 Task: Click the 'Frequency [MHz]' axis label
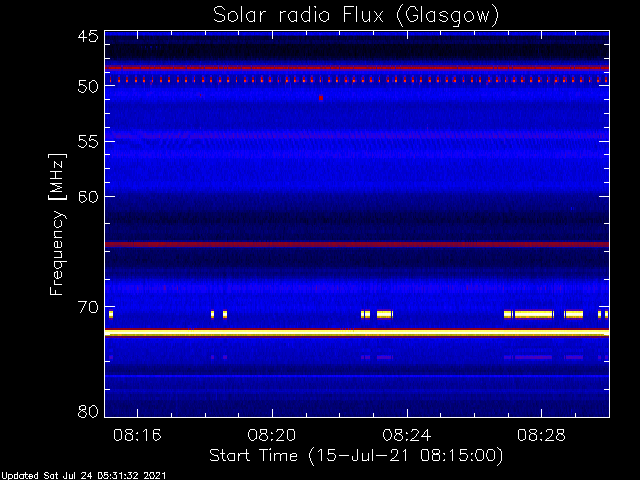click(x=57, y=224)
